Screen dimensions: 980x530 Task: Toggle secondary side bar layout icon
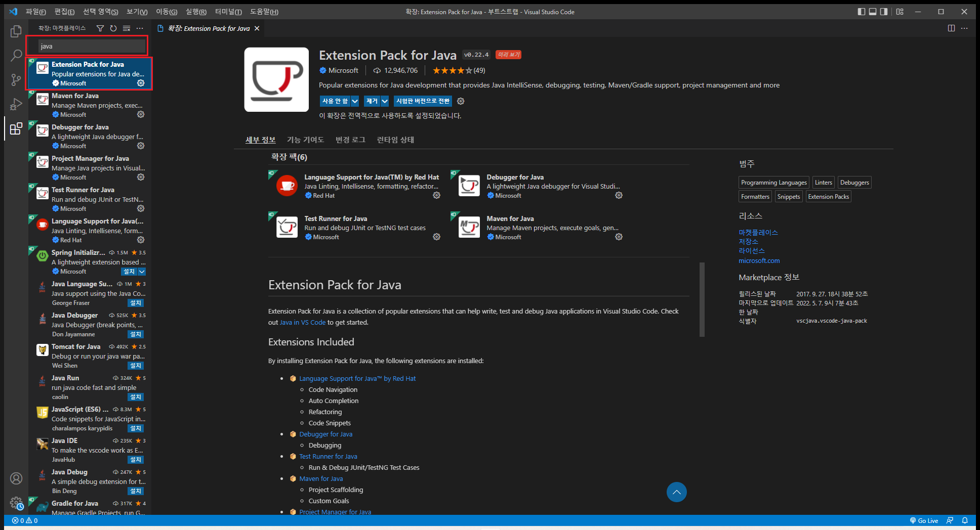884,12
